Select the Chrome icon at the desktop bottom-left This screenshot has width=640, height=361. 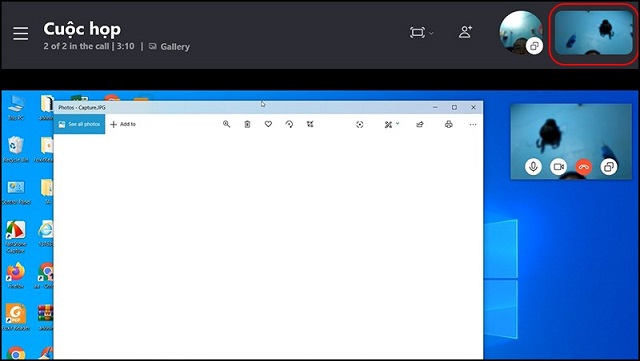(16, 353)
